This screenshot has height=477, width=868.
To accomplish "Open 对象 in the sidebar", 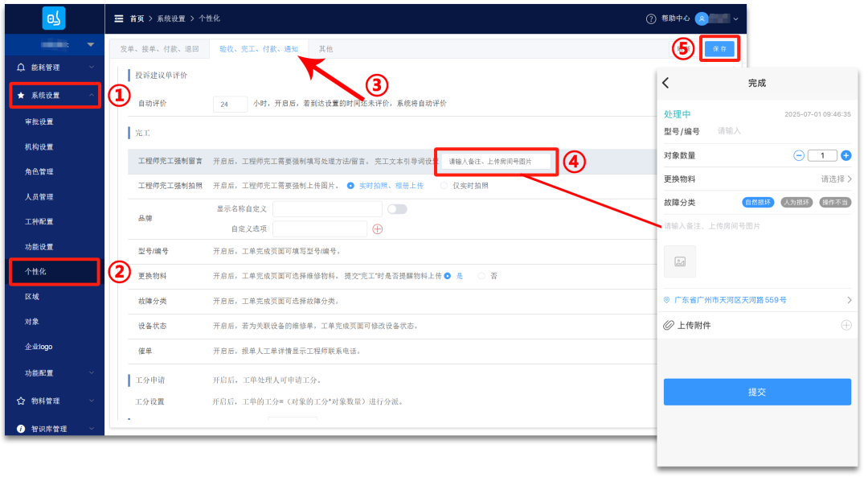I will click(31, 321).
